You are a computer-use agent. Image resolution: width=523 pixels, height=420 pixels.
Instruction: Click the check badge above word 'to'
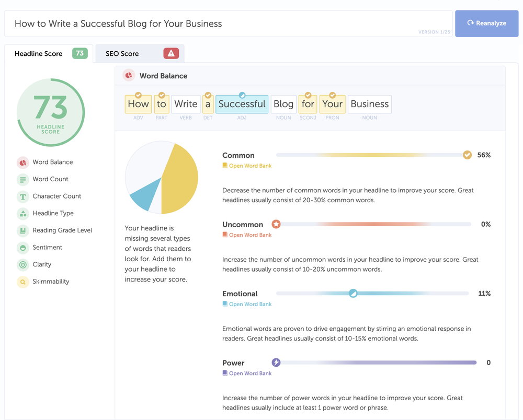coord(162,95)
